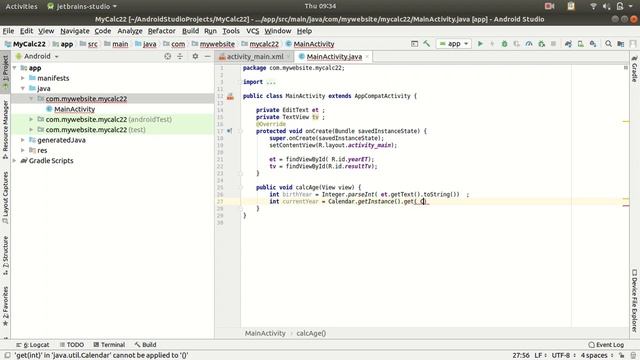Open the VCS menu
This screenshot has height=360, width=640.
(253, 31)
